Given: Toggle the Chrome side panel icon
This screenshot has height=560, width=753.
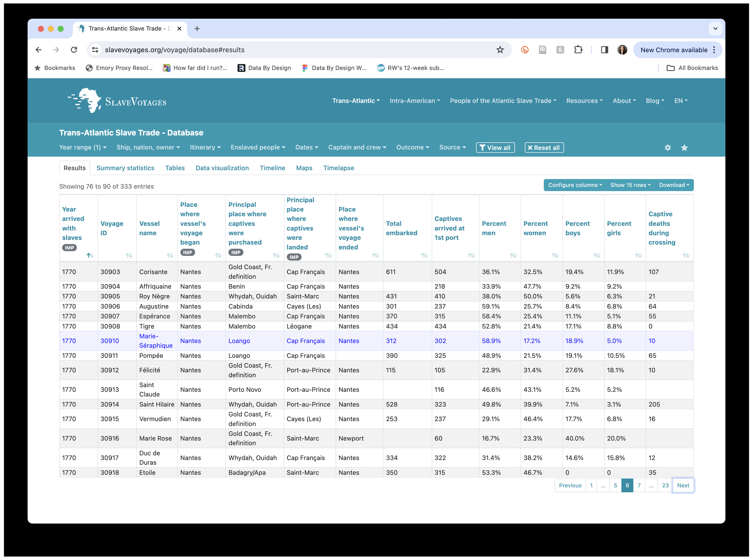Looking at the screenshot, I should point(604,50).
